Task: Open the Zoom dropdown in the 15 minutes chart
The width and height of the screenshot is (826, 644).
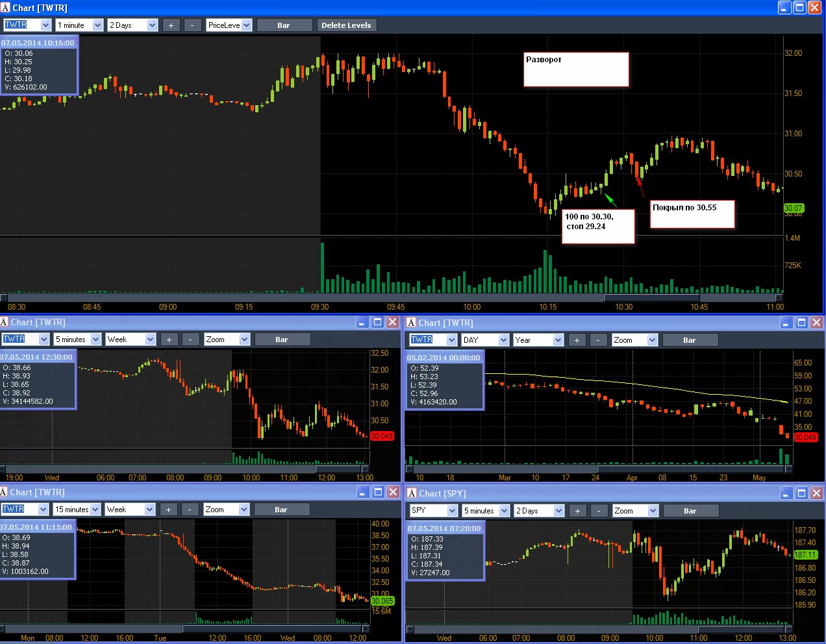Action: tap(244, 510)
